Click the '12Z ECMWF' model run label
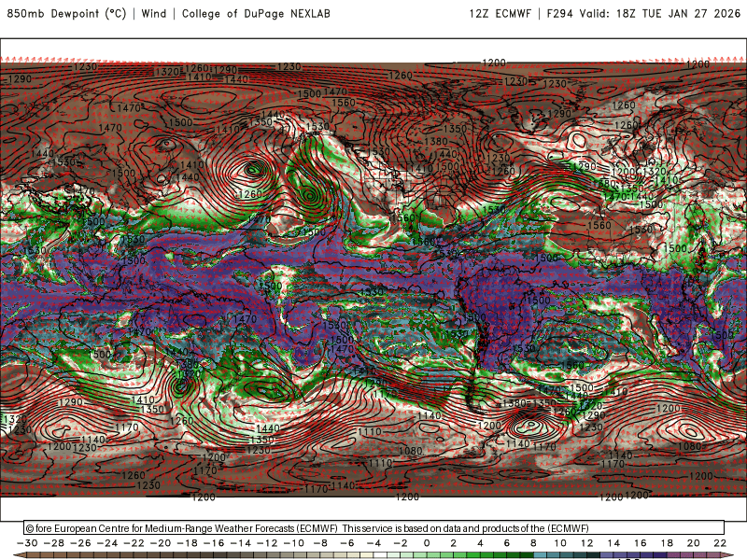 pyautogui.click(x=500, y=13)
